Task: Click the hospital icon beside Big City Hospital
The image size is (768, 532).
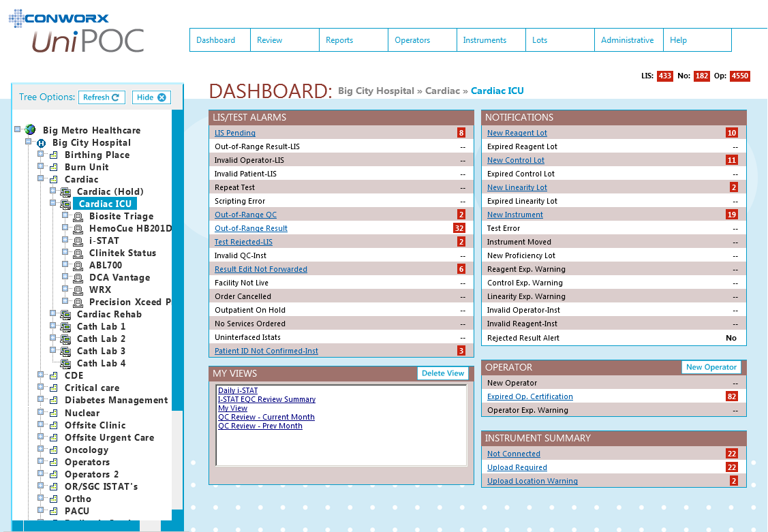Action: (42, 143)
